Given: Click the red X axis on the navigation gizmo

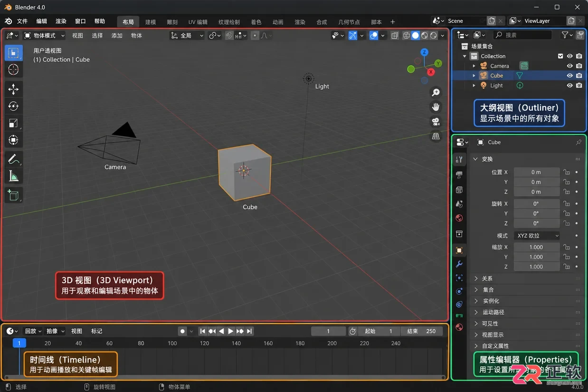Looking at the screenshot, I should (x=431, y=72).
